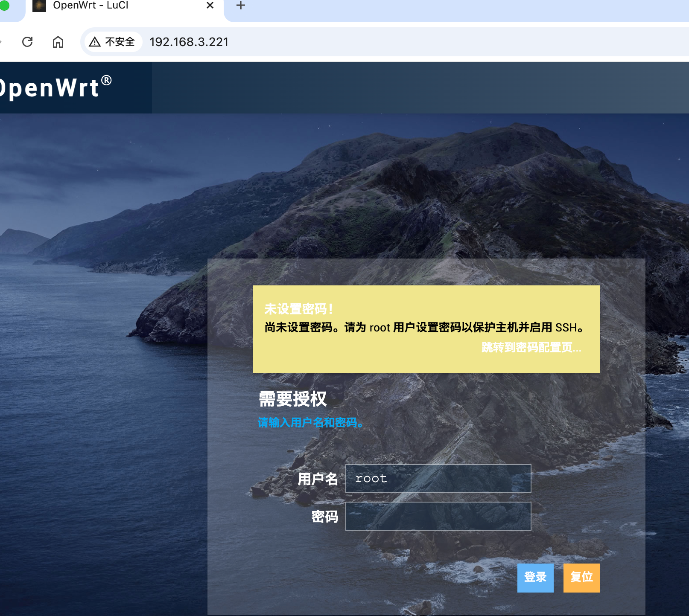689x616 pixels.
Task: Click the OpenWrt tab favicon
Action: pyautogui.click(x=39, y=6)
